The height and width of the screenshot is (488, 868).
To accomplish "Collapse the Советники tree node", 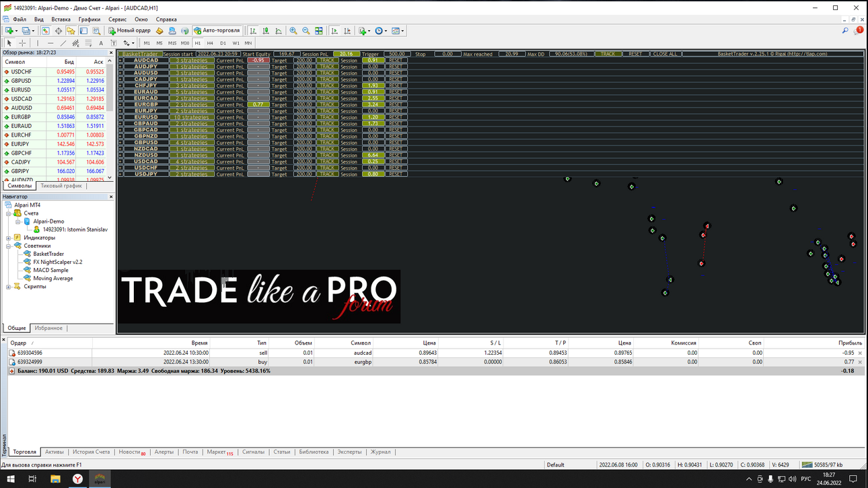I will 9,246.
